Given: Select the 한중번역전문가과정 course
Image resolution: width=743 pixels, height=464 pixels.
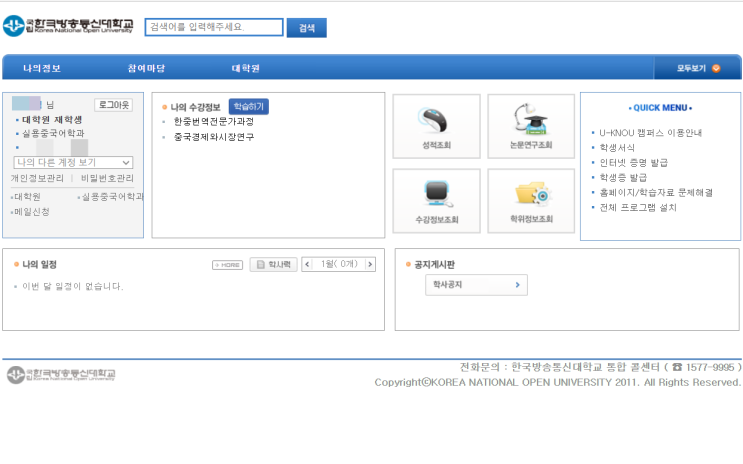Looking at the screenshot, I should tap(214, 122).
